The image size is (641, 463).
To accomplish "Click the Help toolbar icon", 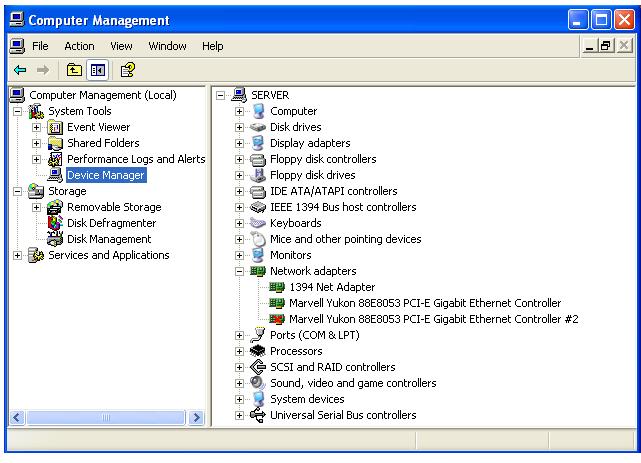I will pos(128,70).
